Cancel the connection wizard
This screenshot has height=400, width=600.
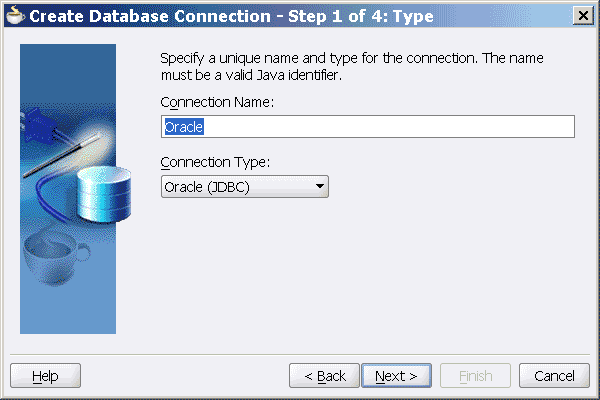(x=554, y=376)
